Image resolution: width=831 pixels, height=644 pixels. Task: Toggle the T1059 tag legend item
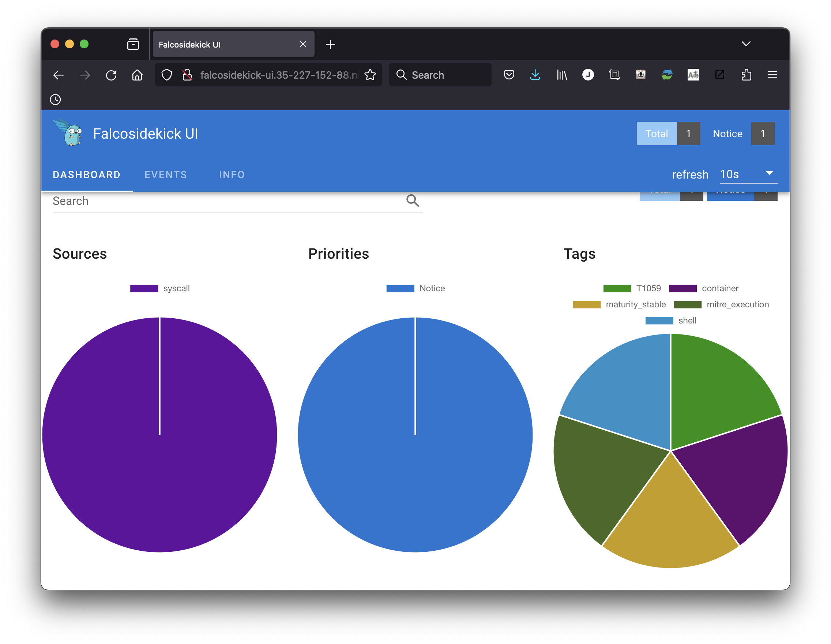pyautogui.click(x=632, y=288)
